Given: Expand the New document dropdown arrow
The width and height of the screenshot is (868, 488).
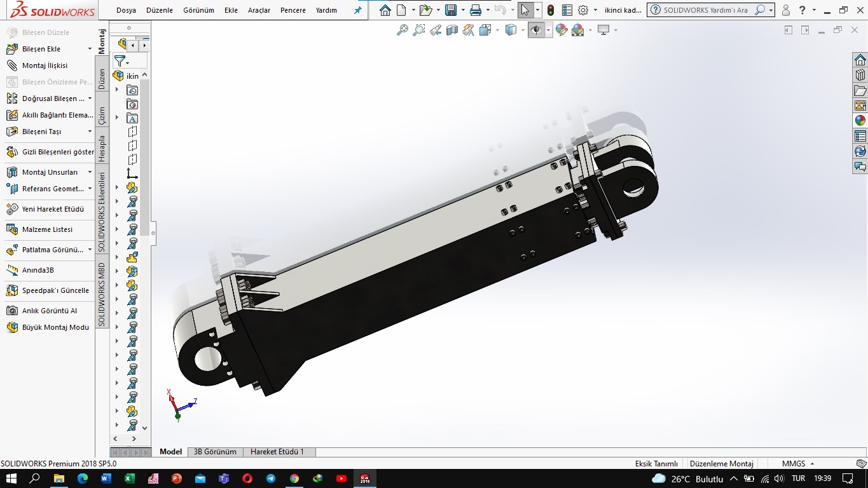Looking at the screenshot, I should pyautogui.click(x=413, y=10).
